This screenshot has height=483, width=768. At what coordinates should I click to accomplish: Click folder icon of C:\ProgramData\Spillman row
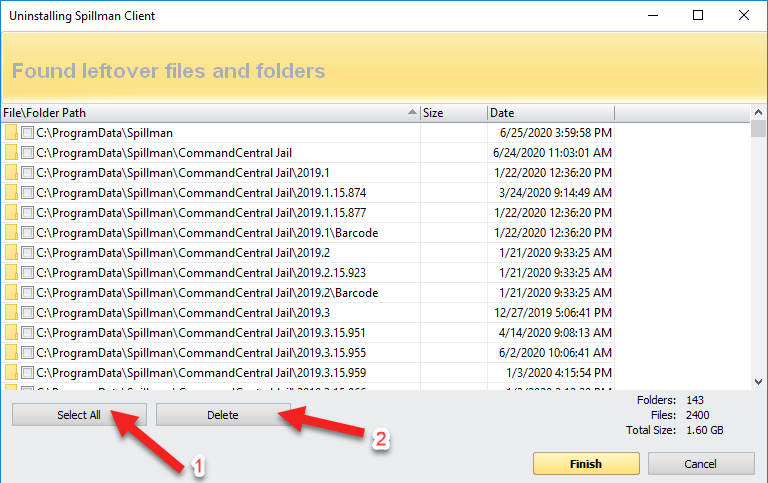coord(11,133)
